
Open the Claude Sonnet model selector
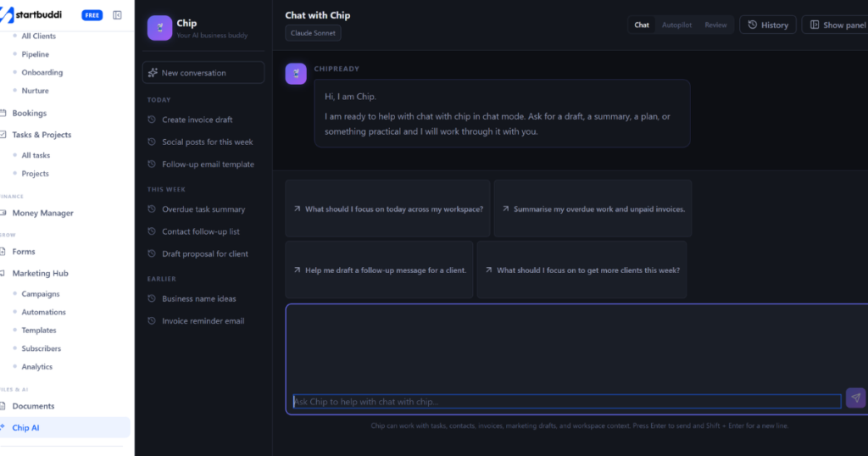tap(313, 33)
